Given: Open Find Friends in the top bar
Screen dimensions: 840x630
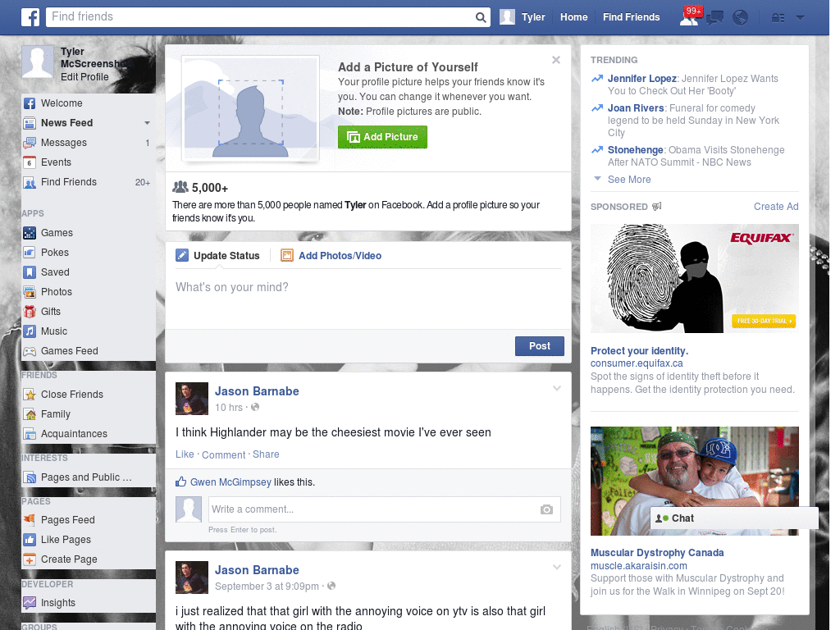Looking at the screenshot, I should point(631,17).
